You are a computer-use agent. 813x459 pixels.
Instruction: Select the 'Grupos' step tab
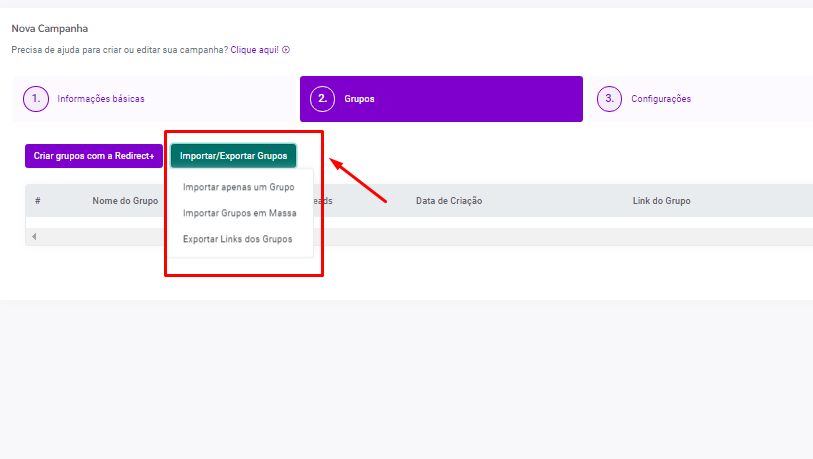click(x=359, y=99)
